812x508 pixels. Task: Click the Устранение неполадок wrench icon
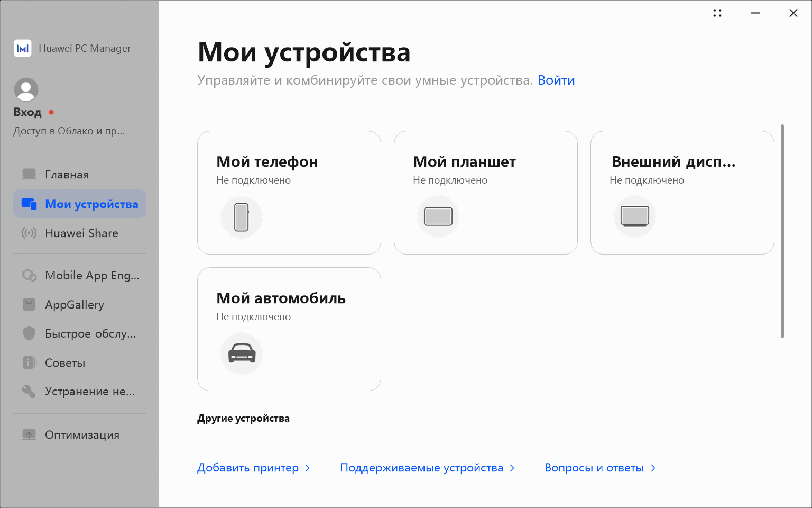pyautogui.click(x=29, y=391)
